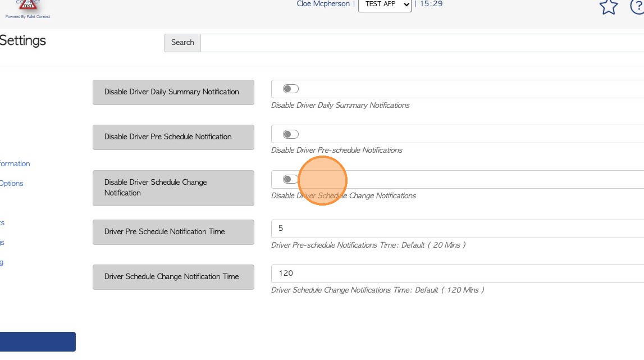Viewport: 644px width, 360px height.
Task: Click the Disable Driver Schedule Change Notification label
Action: (x=173, y=188)
